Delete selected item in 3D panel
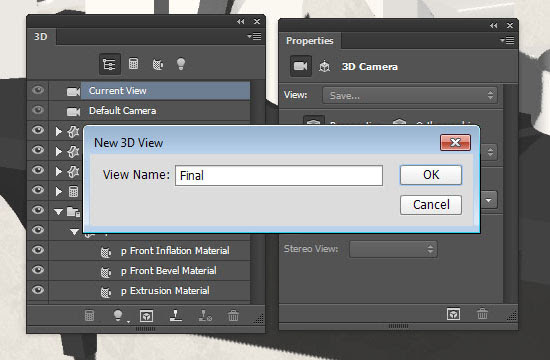550x360 pixels. 233,316
